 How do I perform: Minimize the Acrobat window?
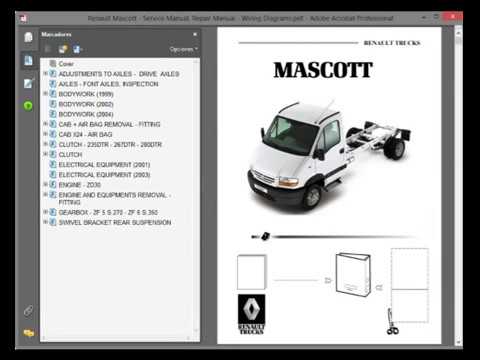click(423, 17)
